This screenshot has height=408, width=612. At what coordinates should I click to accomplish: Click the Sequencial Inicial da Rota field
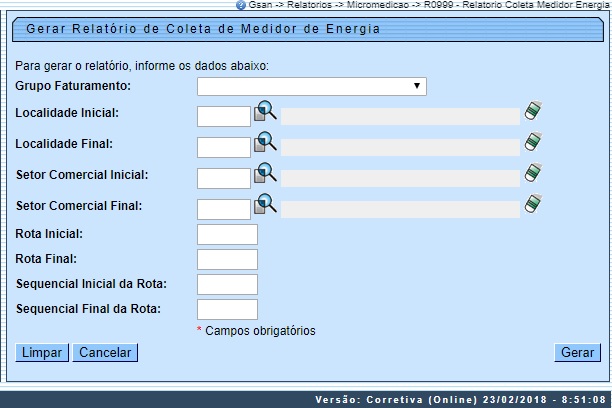click(x=228, y=284)
